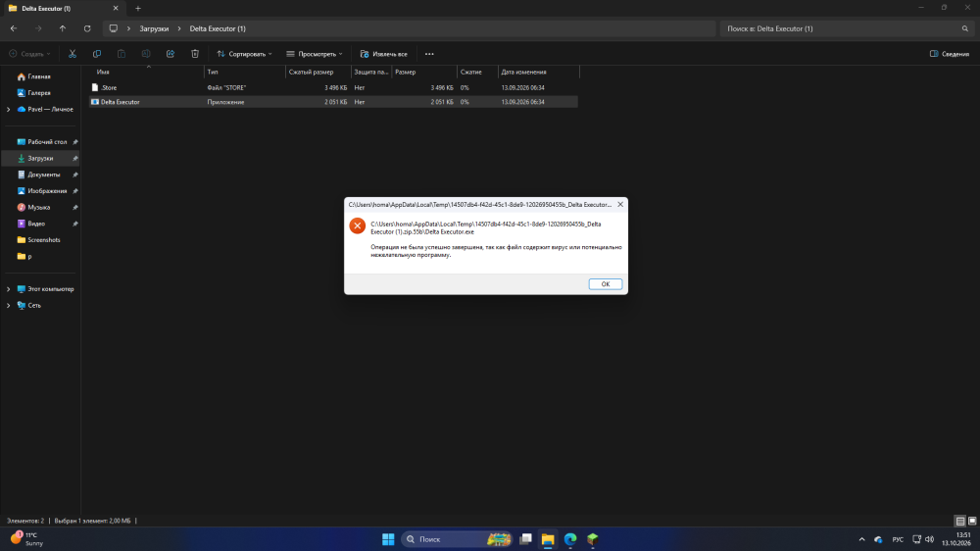Image resolution: width=980 pixels, height=551 pixels.
Task: Click the Paste icon in toolbar
Action: click(122, 54)
